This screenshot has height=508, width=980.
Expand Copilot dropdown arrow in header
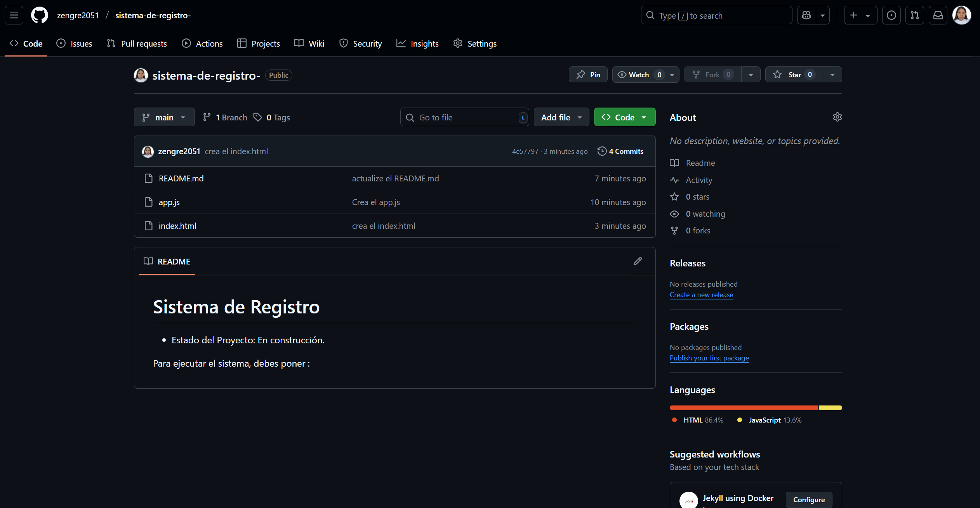point(823,15)
